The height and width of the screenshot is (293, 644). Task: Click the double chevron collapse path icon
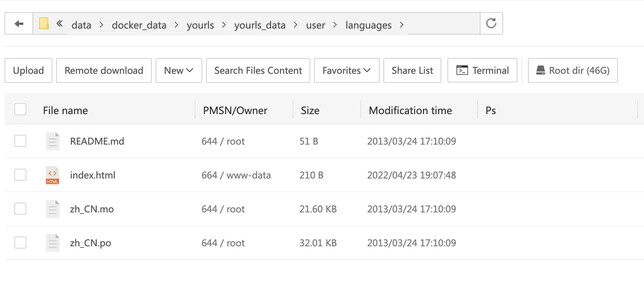[60, 24]
